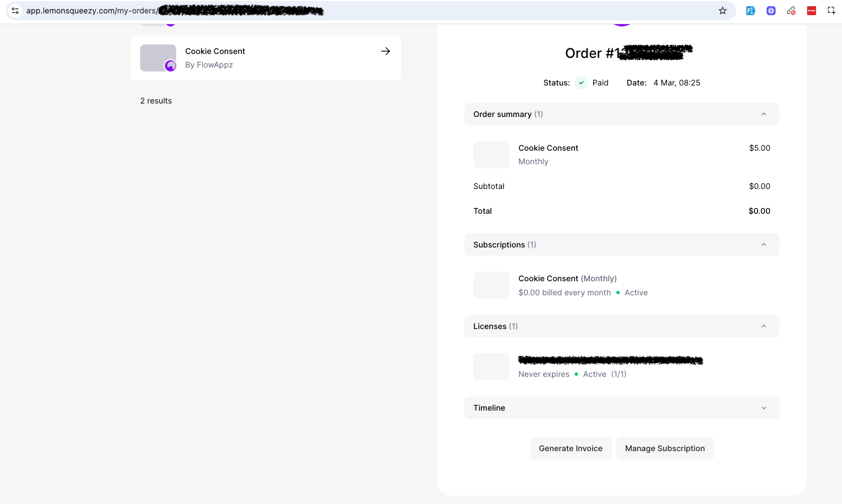
Task: Click the Cookie Consent (Monthly) subscription entry
Action: [567, 278]
